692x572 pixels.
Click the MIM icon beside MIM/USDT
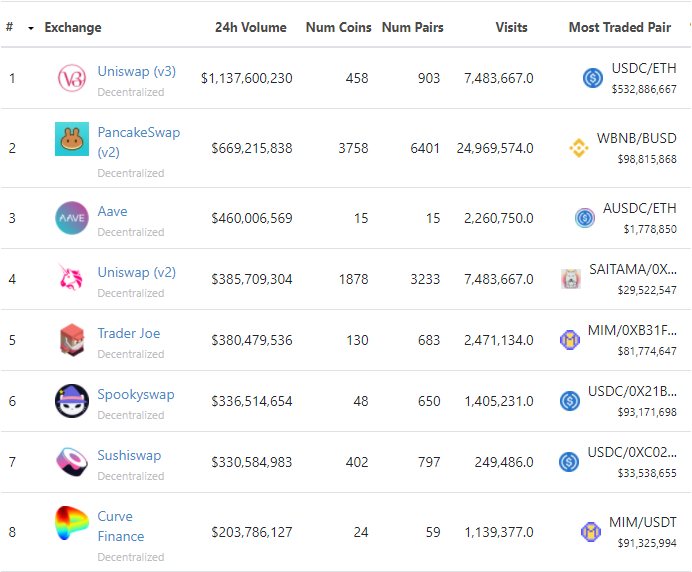(590, 531)
